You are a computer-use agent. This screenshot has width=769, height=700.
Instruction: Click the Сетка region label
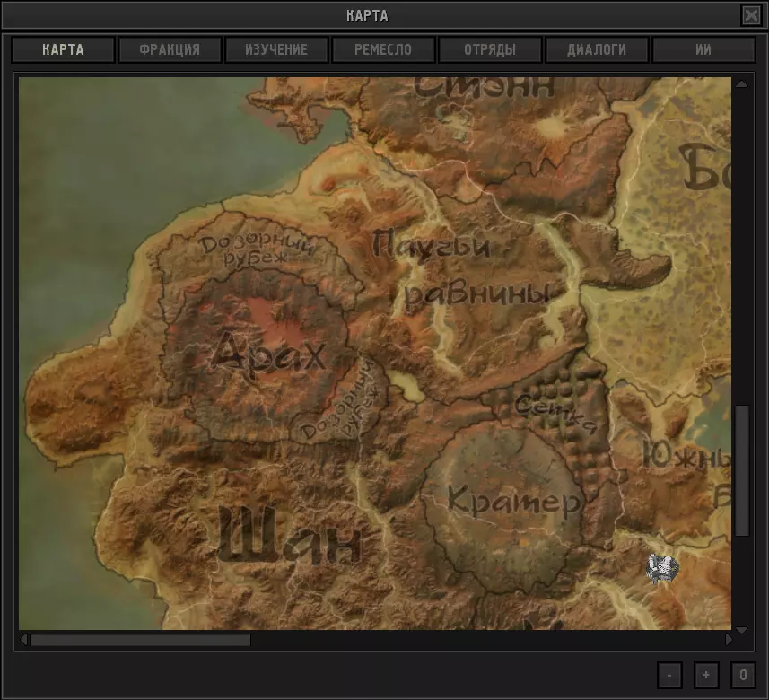point(555,413)
